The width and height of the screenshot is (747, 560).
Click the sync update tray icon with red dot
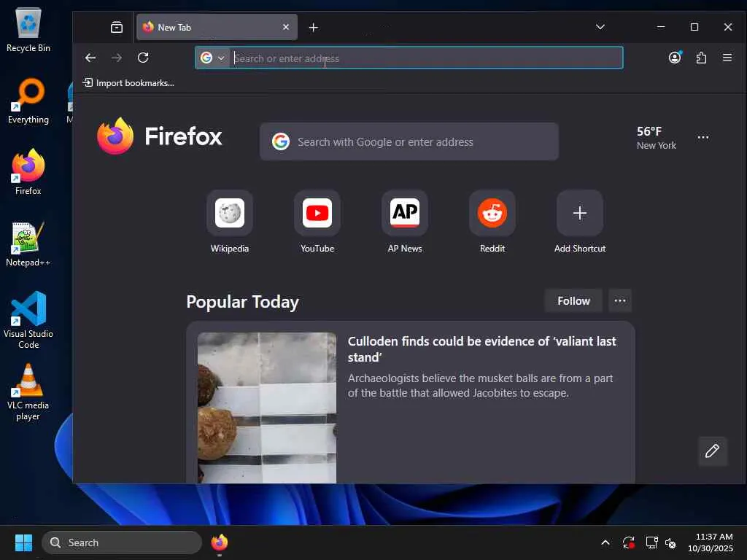pyautogui.click(x=628, y=542)
